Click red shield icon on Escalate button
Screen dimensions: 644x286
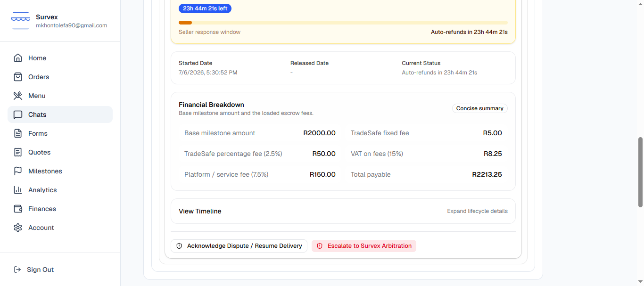[320, 246]
